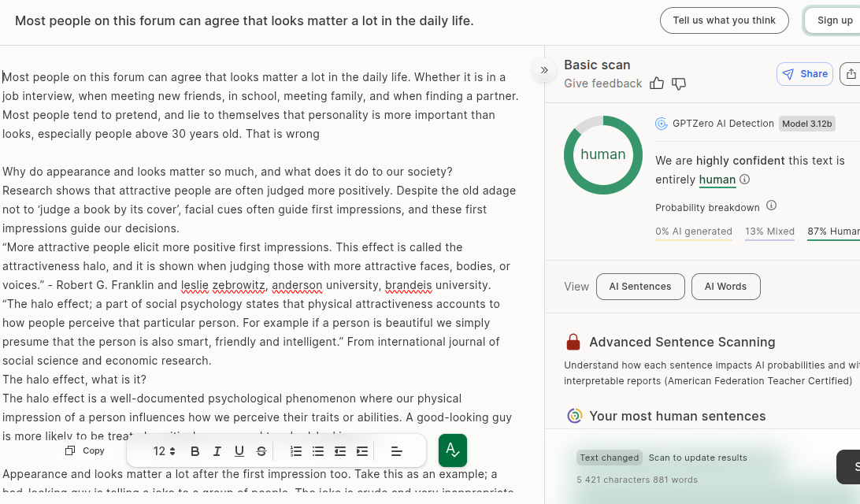Decrease paragraph indent

[340, 451]
